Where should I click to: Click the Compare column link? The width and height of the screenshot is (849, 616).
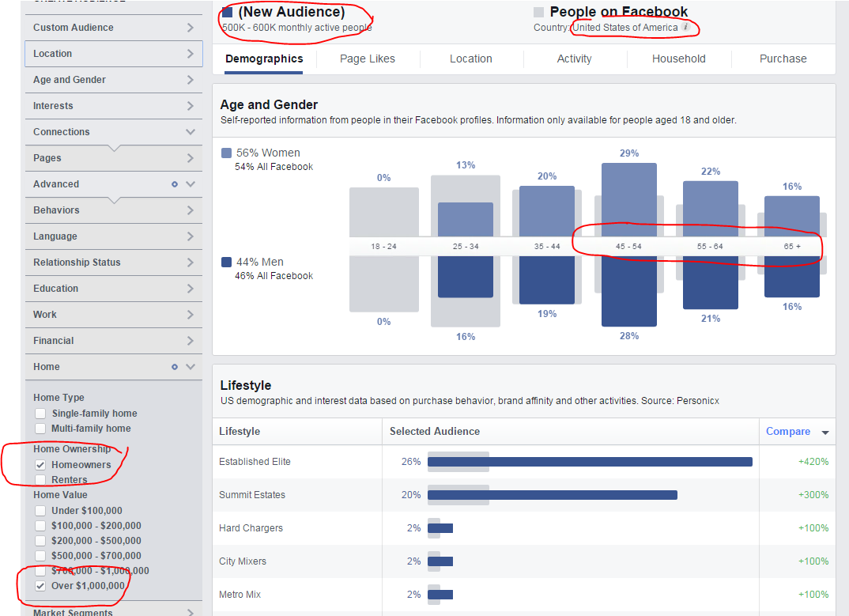(x=787, y=432)
